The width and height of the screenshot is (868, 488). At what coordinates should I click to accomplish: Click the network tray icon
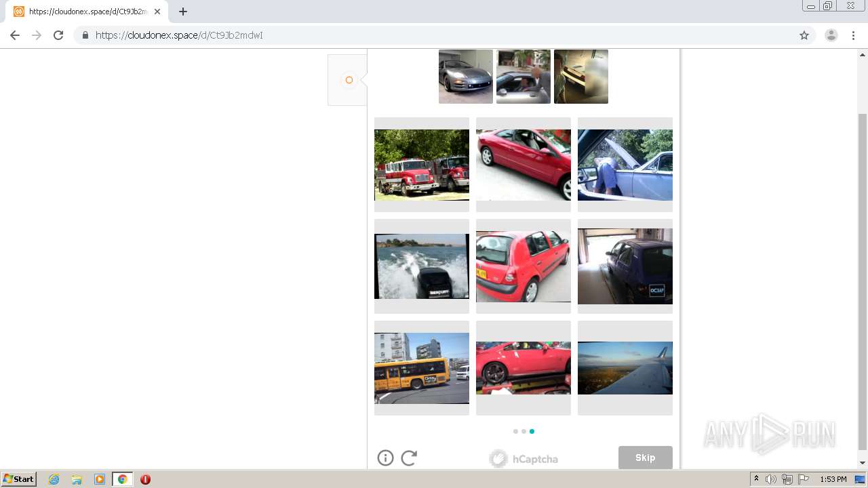click(787, 479)
